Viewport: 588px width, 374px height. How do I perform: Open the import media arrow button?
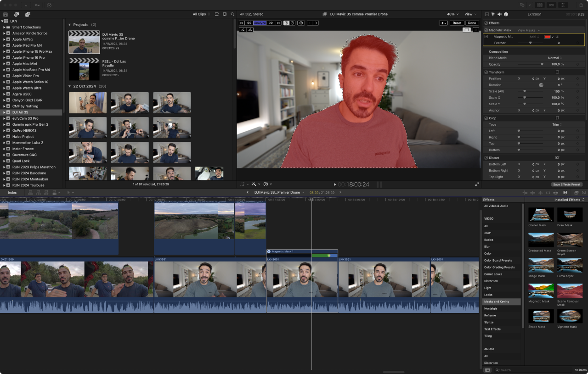[x=26, y=5]
